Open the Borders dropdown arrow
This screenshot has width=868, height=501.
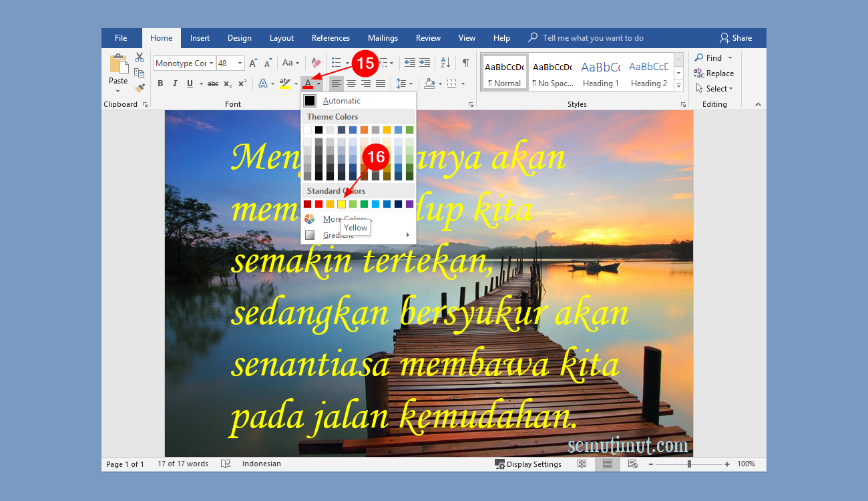463,83
